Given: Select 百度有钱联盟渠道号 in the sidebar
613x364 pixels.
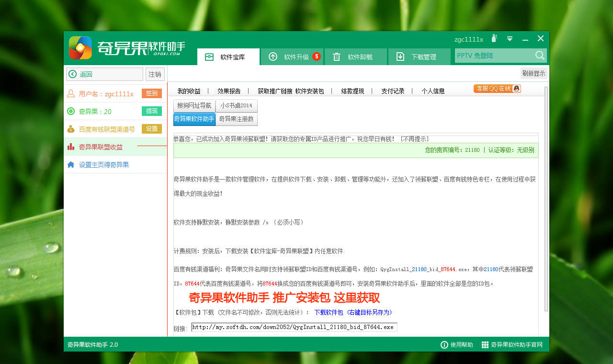Looking at the screenshot, I should (x=115, y=129).
